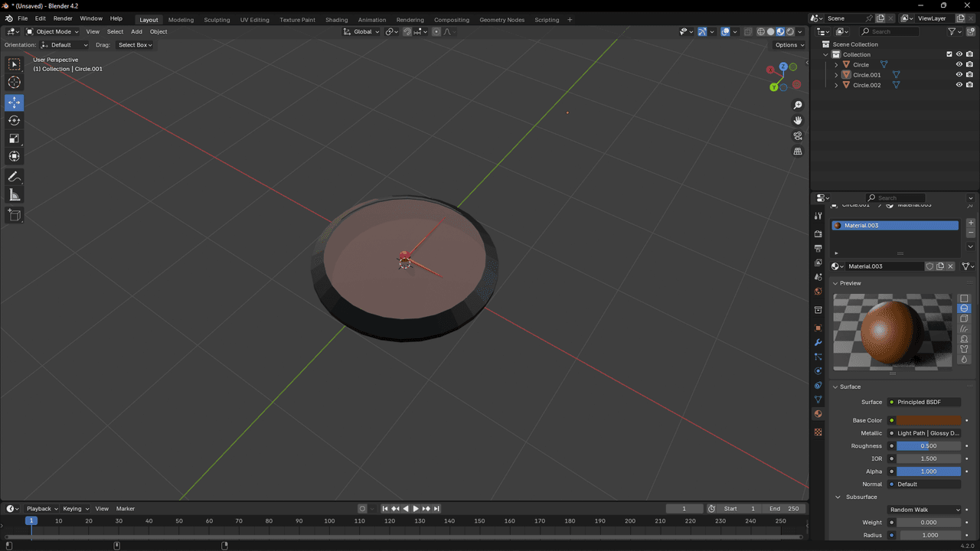This screenshot has width=980, height=551.
Task: Switch to the Shading workspace tab
Action: (336, 19)
